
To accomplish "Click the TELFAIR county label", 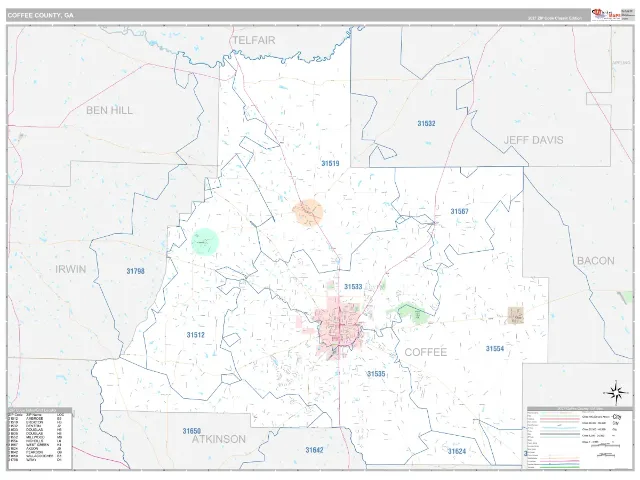I will click(254, 40).
